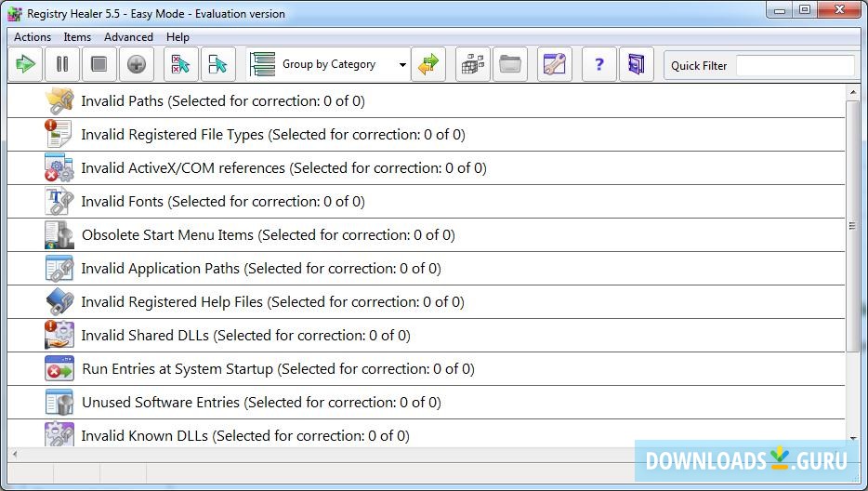Image resolution: width=868 pixels, height=491 pixels.
Task: Click the vertical scrollbar down arrow
Action: pos(852,436)
